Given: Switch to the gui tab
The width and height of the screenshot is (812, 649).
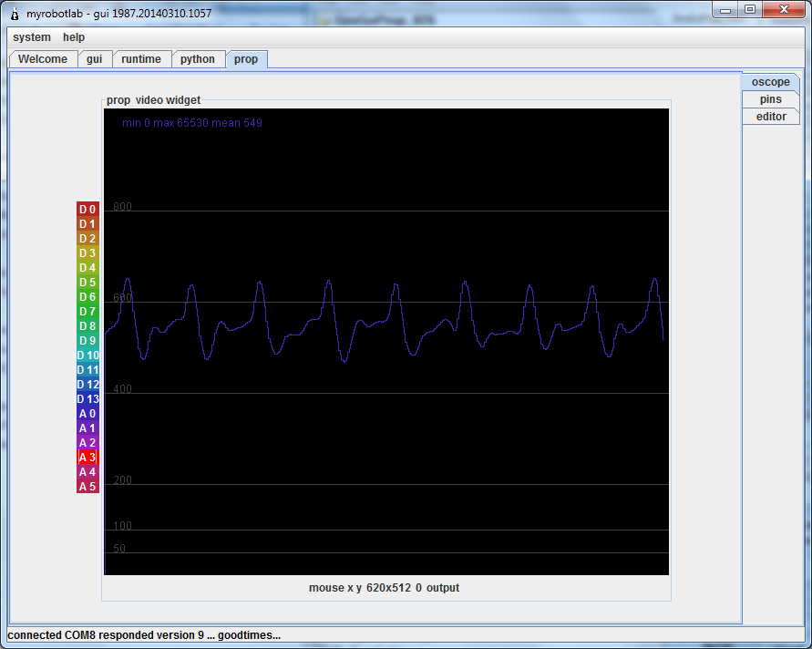Looking at the screenshot, I should (94, 59).
